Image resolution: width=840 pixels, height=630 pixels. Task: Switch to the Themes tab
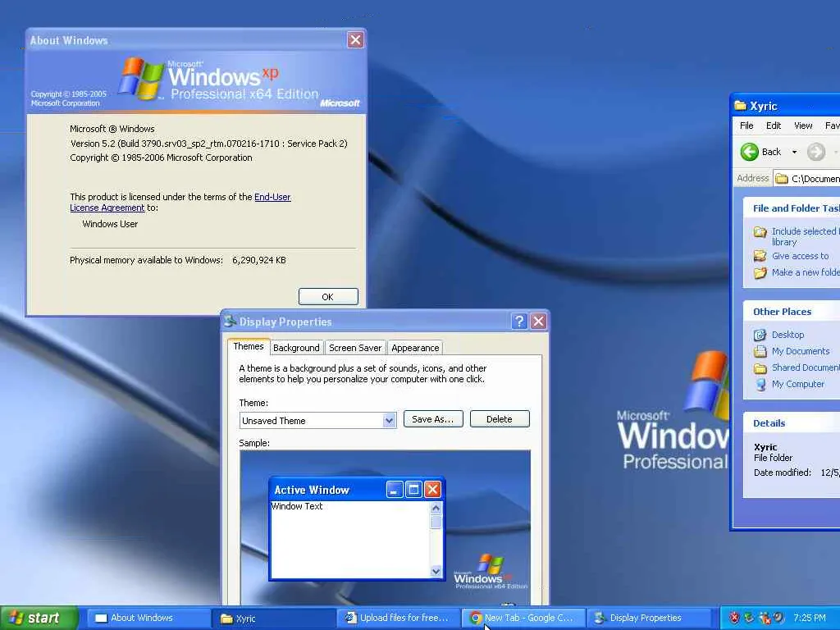tap(249, 347)
